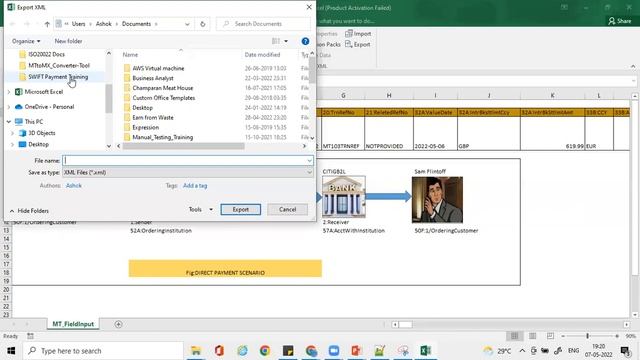This screenshot has width=640, height=360.
Task: Open the change view options dropdown
Action: 286,41
